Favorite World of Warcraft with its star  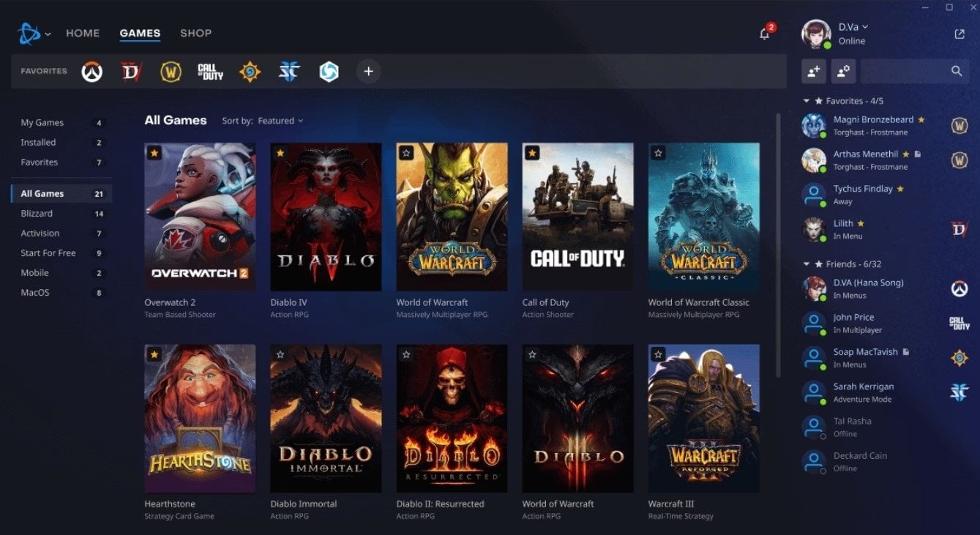coord(406,153)
